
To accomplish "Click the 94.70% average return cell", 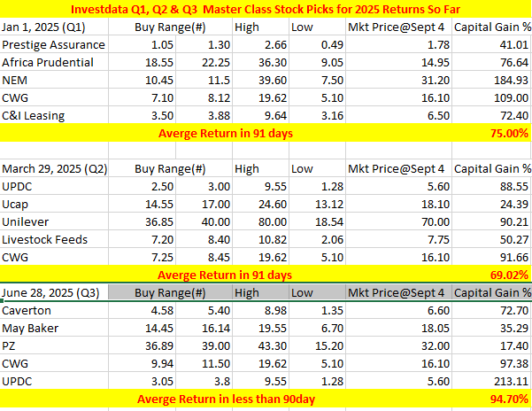I will point(492,399).
